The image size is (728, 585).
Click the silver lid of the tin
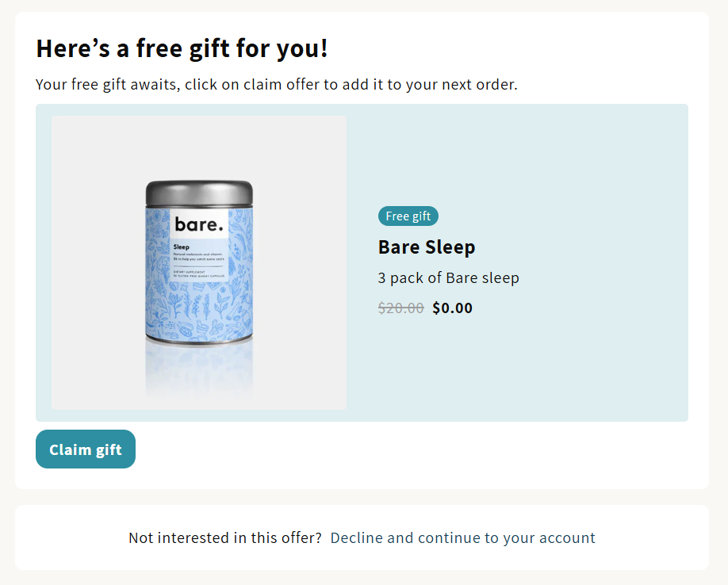click(x=199, y=193)
